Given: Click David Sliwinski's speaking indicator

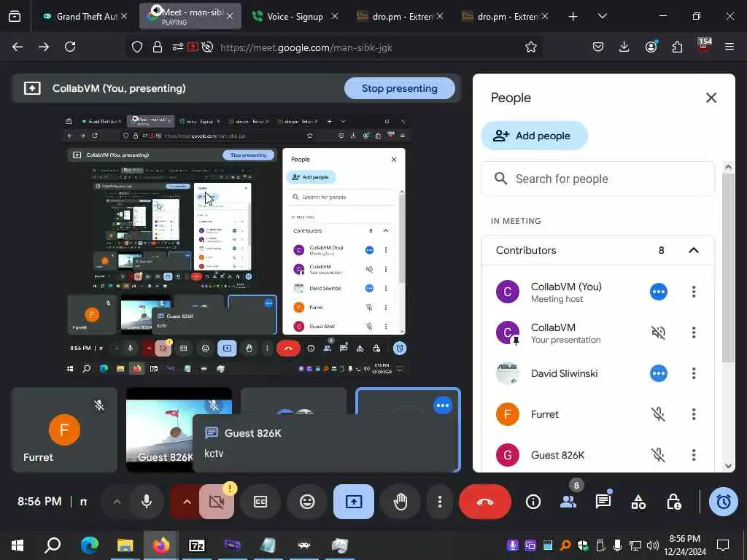Looking at the screenshot, I should [659, 373].
